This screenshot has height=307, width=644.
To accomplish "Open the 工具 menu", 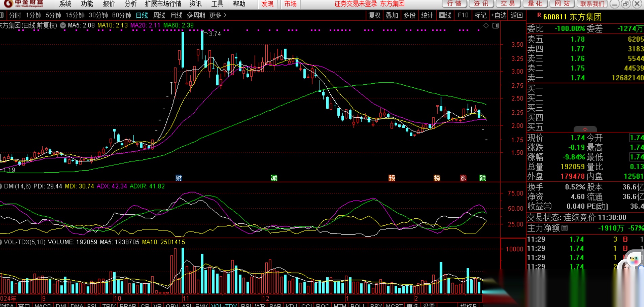I will pos(217,4).
